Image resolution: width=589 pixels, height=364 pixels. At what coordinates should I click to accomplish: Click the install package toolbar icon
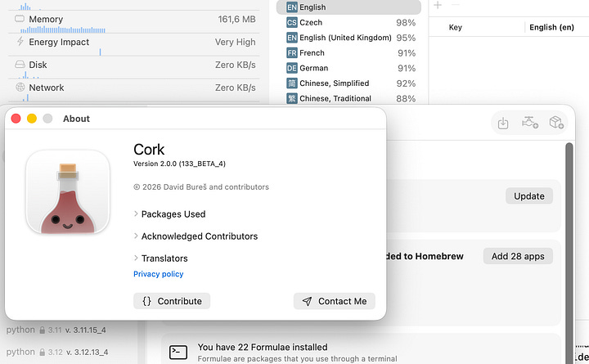tap(503, 123)
